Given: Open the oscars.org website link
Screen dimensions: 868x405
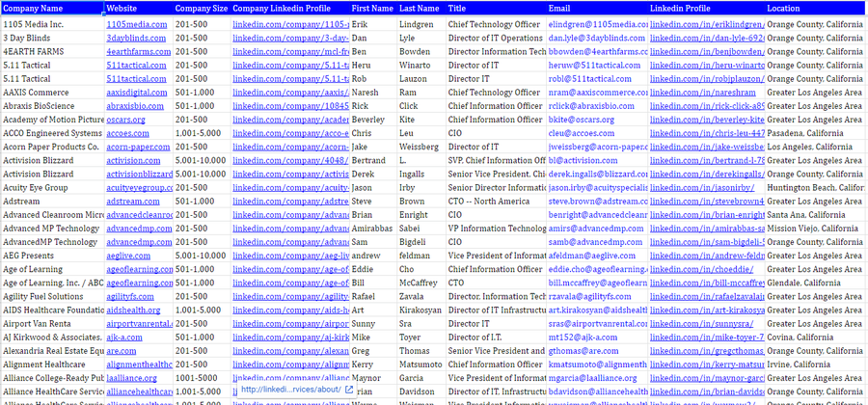Looking at the screenshot, I should coord(125,120).
